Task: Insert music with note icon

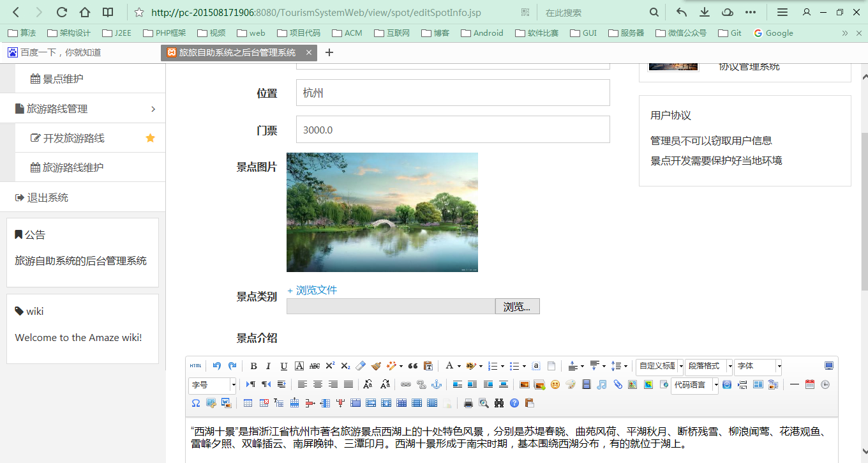Action: click(x=602, y=384)
